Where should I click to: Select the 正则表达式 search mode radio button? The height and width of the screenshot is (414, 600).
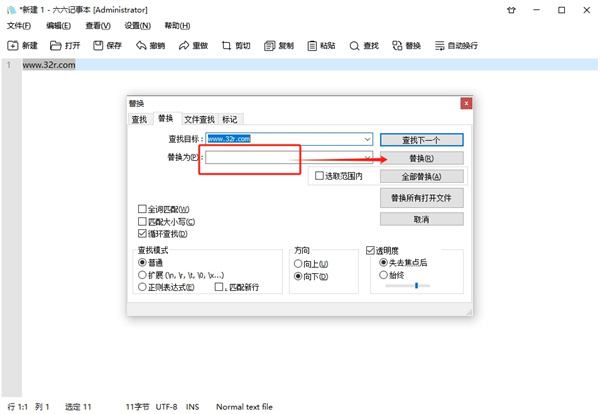click(142, 287)
